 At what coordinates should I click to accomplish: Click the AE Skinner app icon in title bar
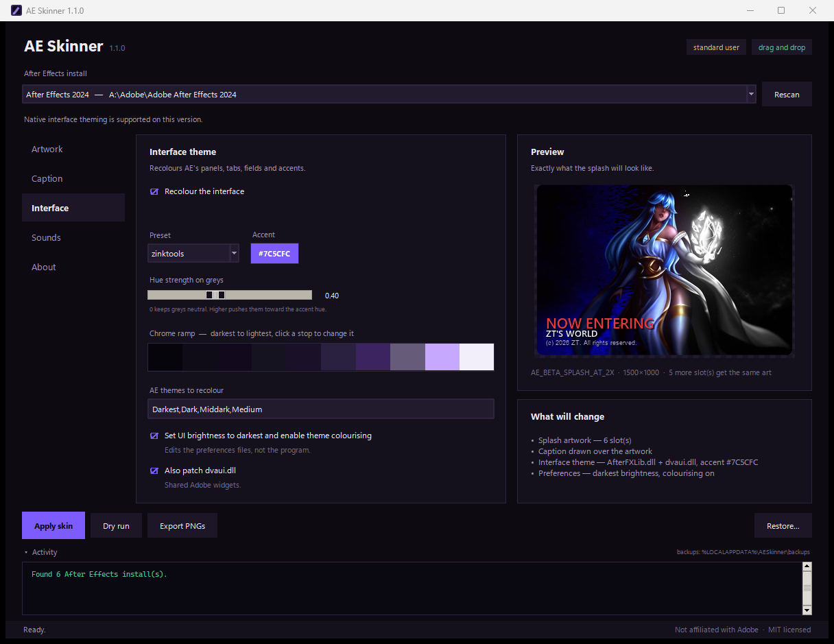pyautogui.click(x=16, y=10)
